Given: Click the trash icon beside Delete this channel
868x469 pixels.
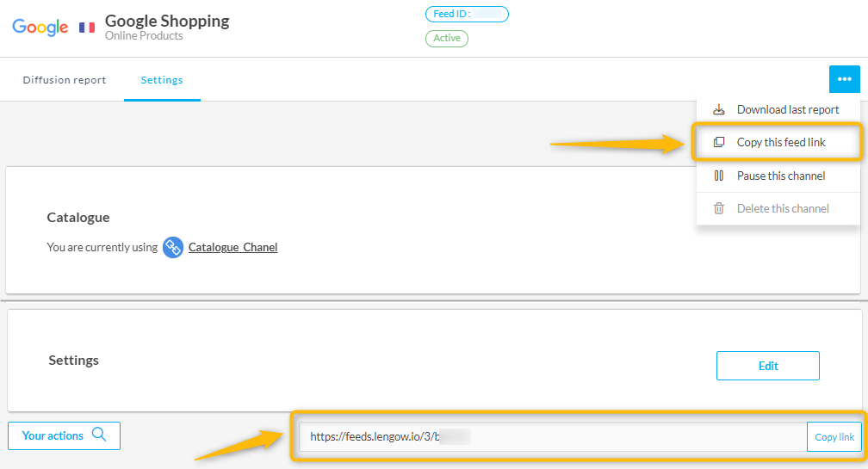Looking at the screenshot, I should (719, 208).
